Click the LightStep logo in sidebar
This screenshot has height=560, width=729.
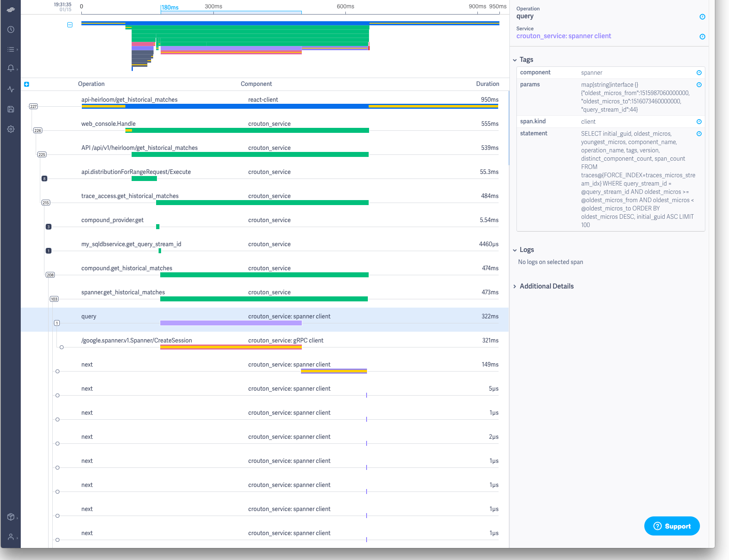point(11,10)
